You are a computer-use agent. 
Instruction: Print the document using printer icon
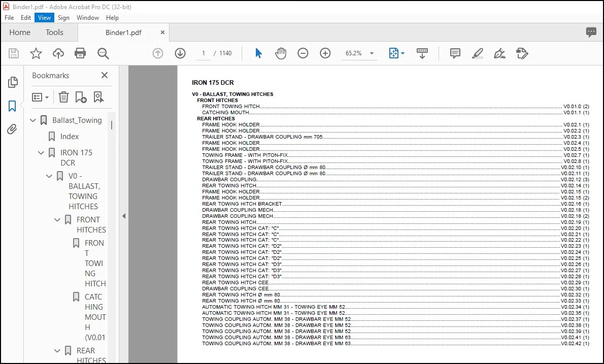(80, 53)
